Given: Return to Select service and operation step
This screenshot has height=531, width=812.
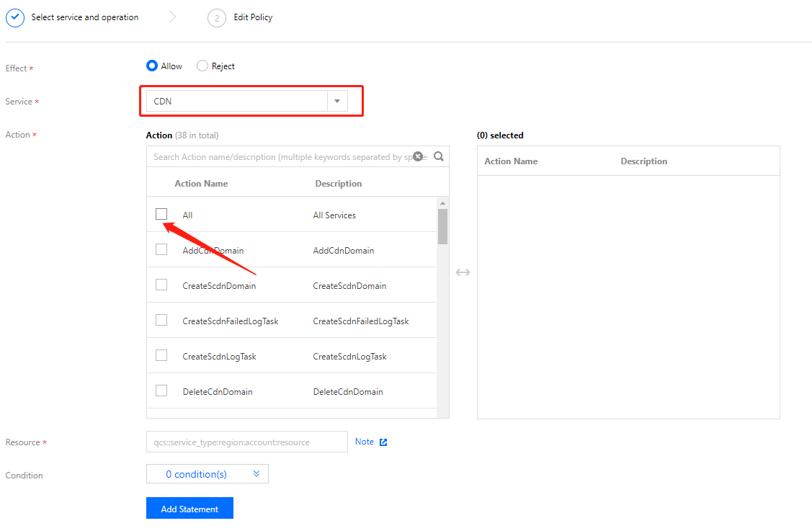Looking at the screenshot, I should (85, 17).
